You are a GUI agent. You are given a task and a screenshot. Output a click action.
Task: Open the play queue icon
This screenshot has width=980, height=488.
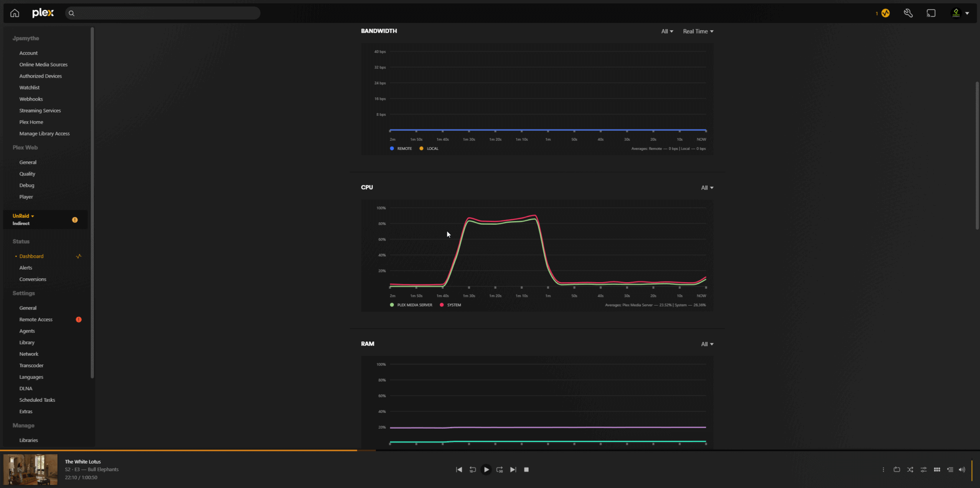click(950, 470)
